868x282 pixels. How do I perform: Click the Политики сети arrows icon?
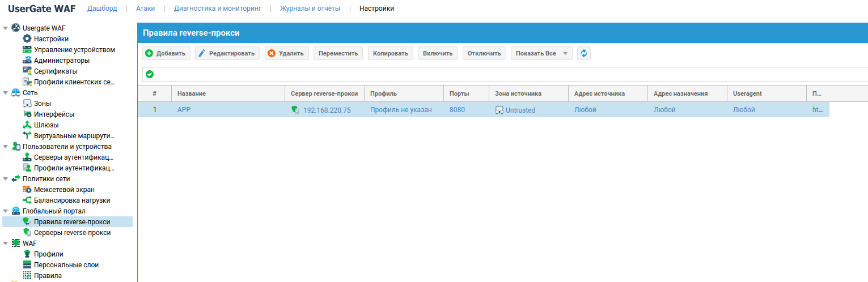(x=16, y=179)
